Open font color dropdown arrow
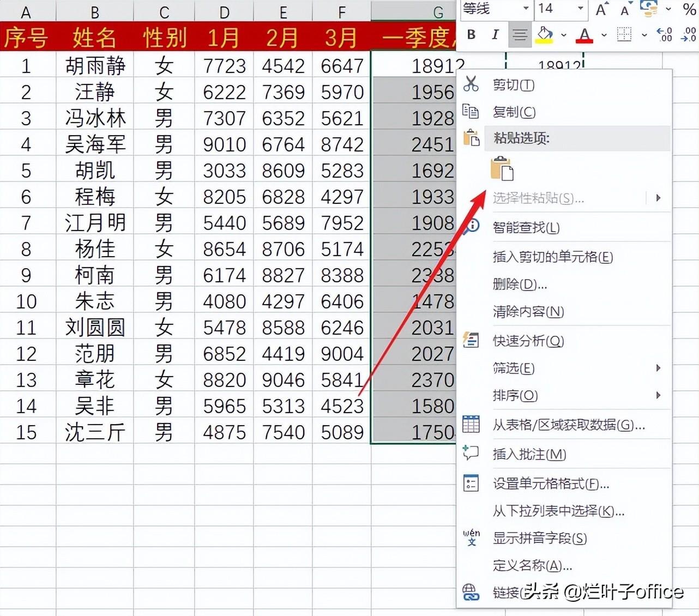 tap(604, 35)
